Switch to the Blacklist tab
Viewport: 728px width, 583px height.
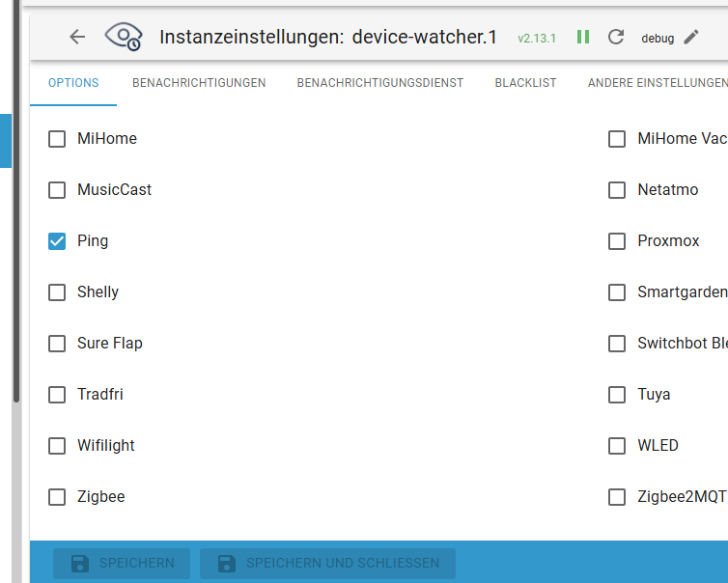click(525, 83)
